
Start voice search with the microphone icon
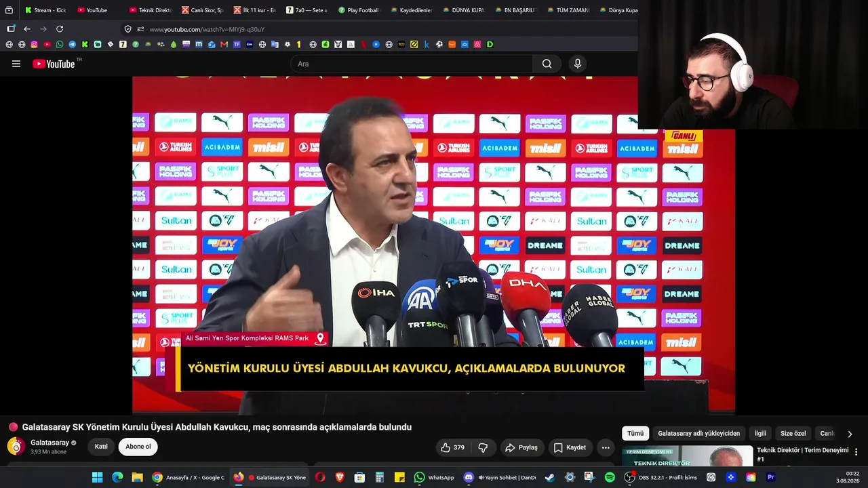577,64
